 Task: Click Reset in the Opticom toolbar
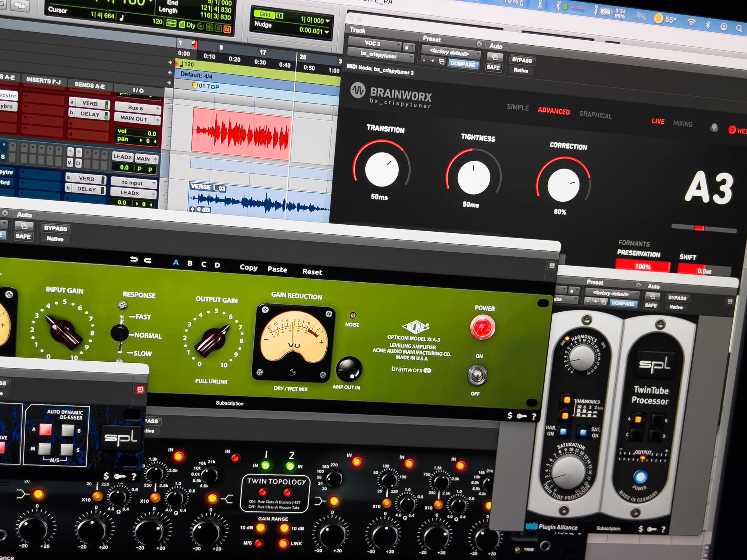pos(312,272)
